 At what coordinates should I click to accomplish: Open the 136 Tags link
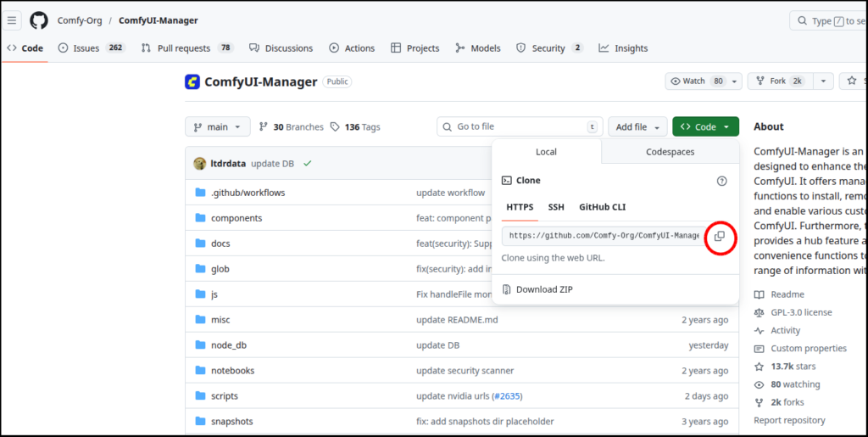tap(355, 127)
